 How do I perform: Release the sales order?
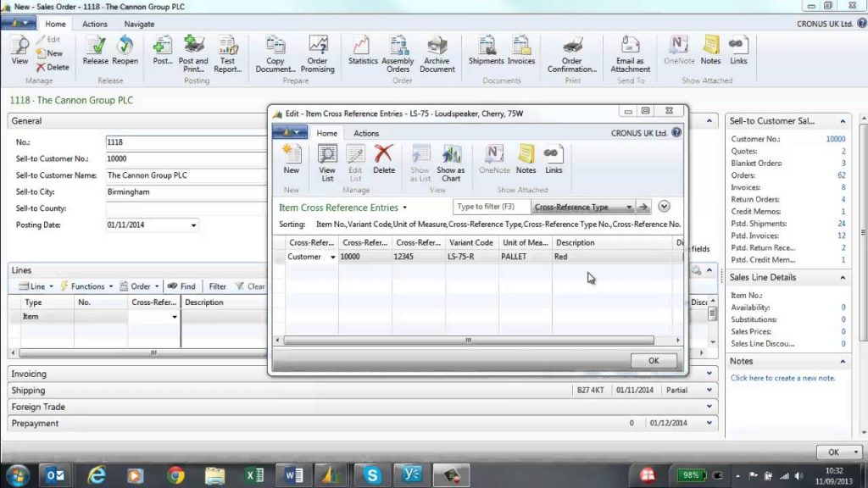click(95, 51)
